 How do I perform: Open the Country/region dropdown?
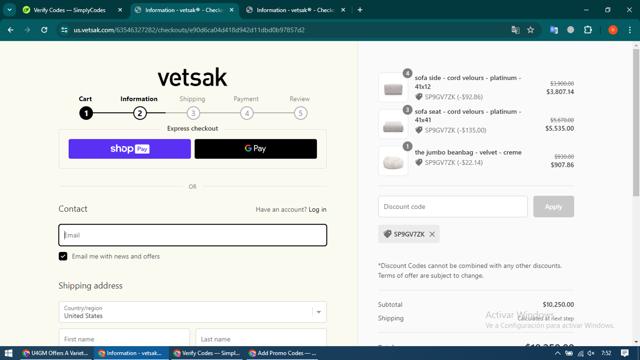193,312
